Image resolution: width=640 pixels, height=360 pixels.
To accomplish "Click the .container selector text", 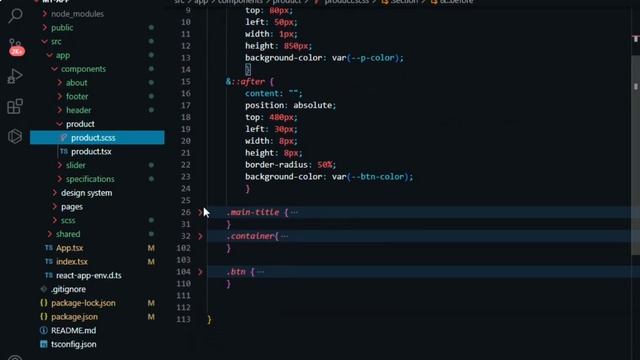I will click(x=250, y=236).
